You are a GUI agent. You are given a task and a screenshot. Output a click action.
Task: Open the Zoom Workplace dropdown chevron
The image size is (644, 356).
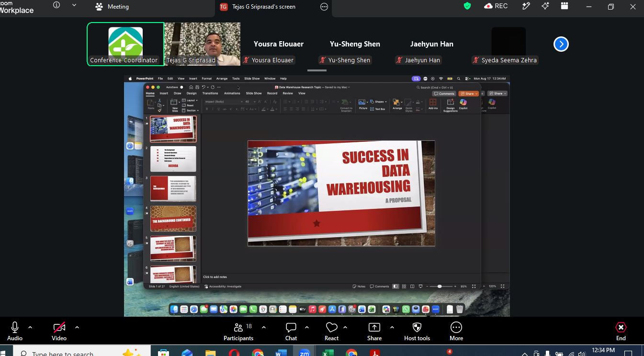pyautogui.click(x=74, y=5)
